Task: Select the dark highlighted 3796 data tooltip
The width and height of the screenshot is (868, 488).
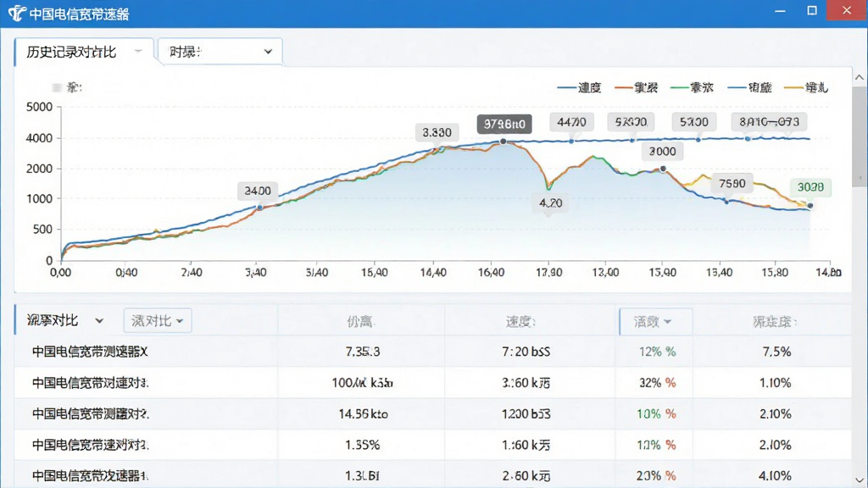Action: (x=504, y=124)
